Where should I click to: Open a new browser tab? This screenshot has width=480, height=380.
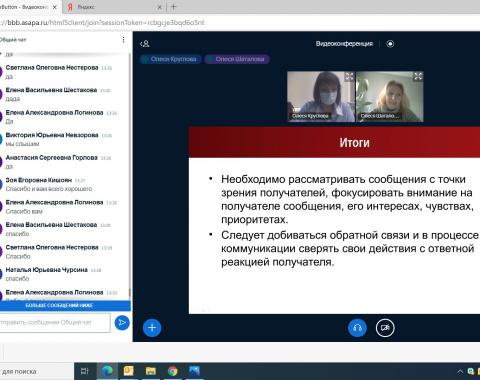coord(173,7)
